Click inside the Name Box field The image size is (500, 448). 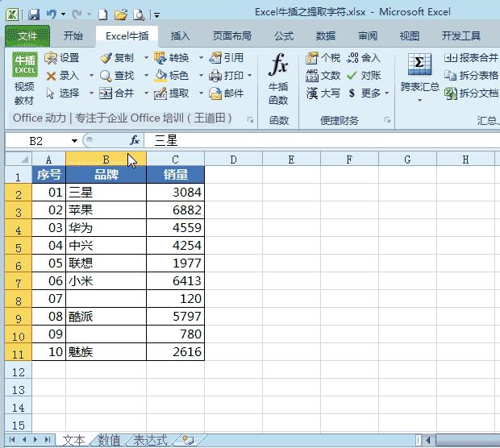(x=37, y=141)
